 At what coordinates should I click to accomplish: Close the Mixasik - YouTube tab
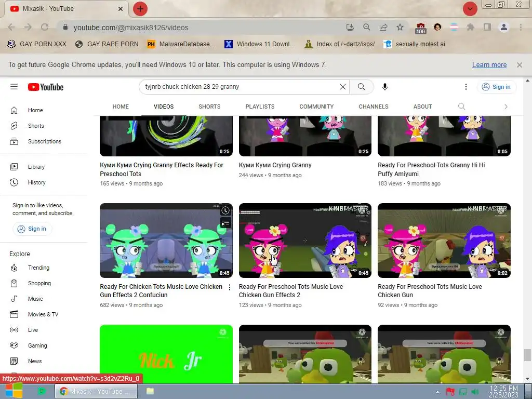pos(121,9)
